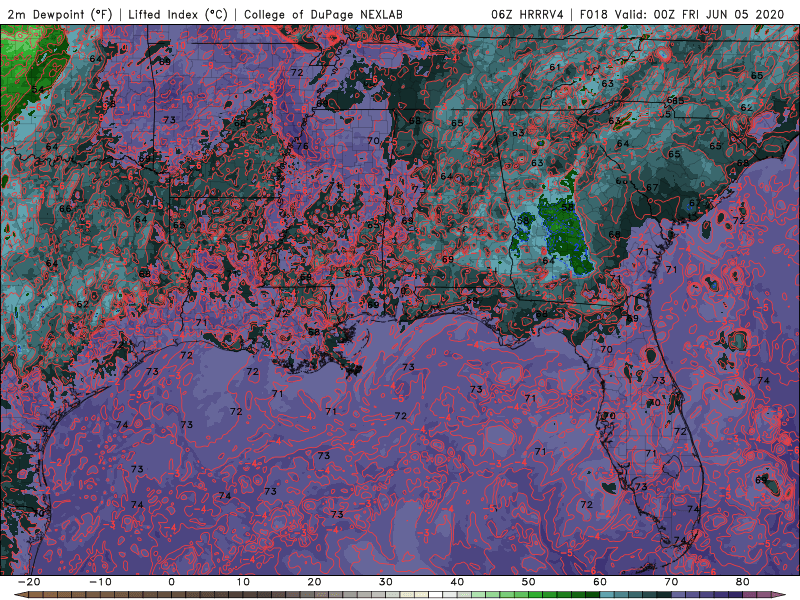Click the 70 label on the color scale
This screenshot has height=600, width=800.
[x=671, y=582]
